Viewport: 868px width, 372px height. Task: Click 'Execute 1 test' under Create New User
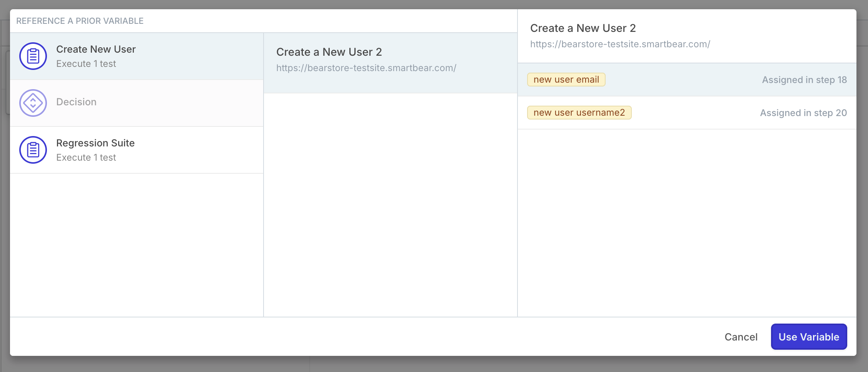(86, 63)
